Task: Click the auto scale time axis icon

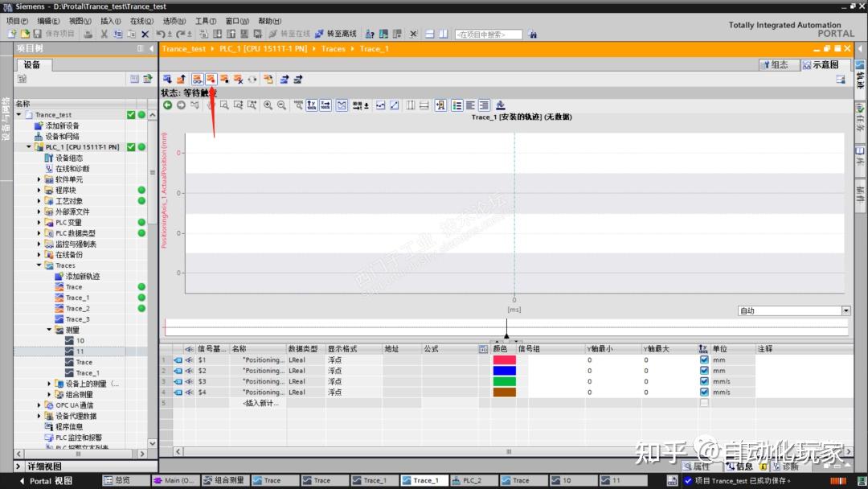Action: (325, 105)
